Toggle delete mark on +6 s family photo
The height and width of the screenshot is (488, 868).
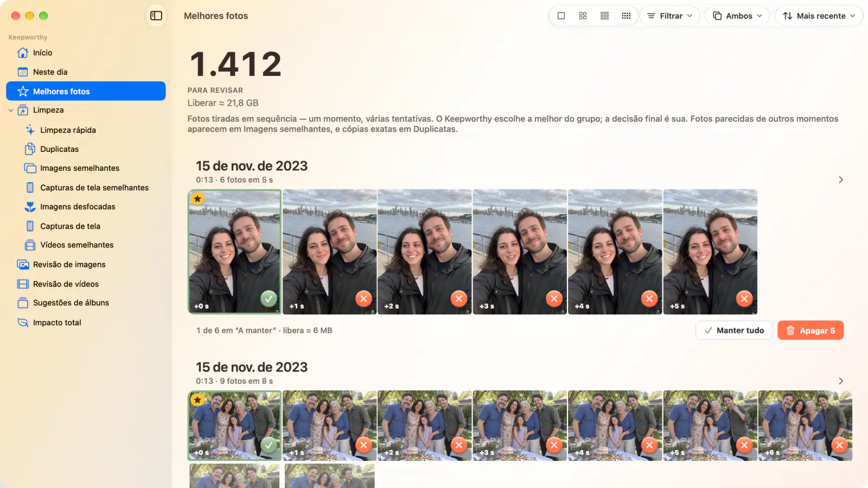tap(840, 446)
